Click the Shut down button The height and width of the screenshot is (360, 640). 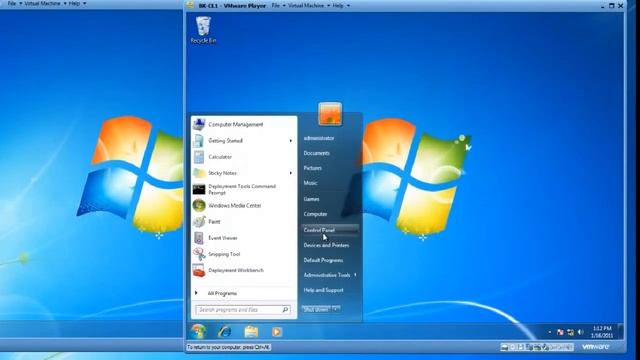tap(316, 309)
